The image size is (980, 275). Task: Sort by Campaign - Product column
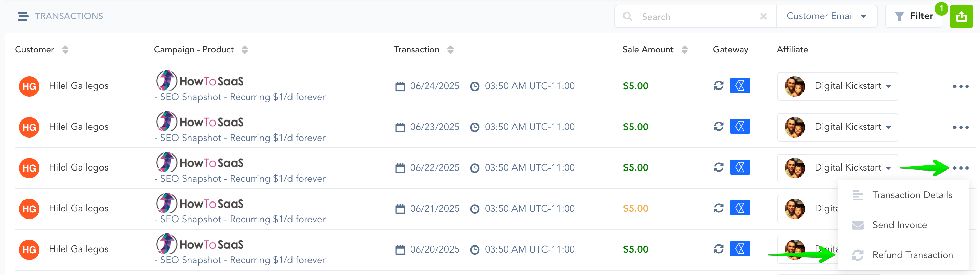244,50
